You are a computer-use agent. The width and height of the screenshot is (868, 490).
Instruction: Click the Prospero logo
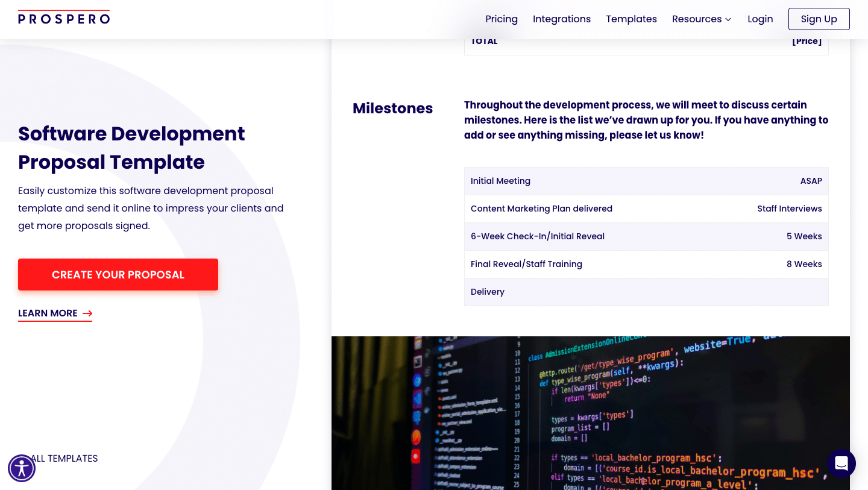coord(64,18)
